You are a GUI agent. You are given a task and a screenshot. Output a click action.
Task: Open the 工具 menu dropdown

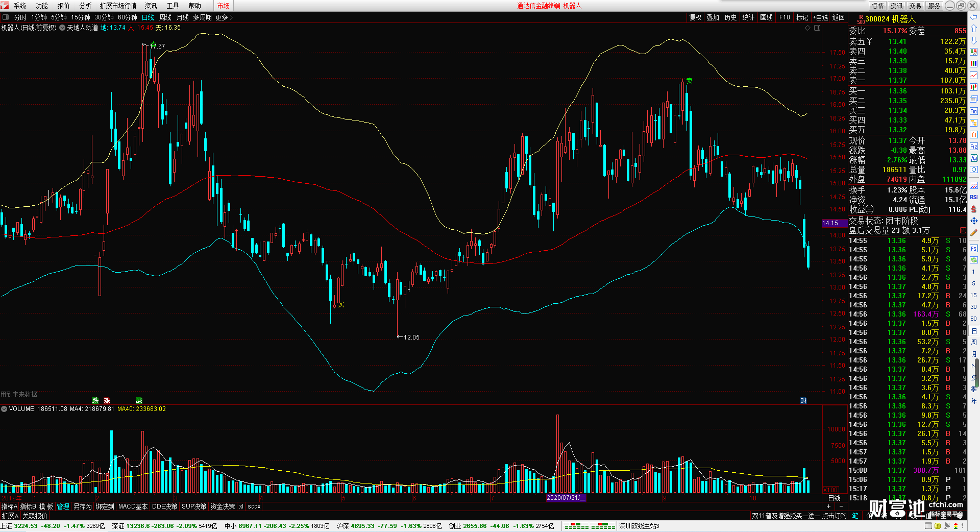tap(173, 6)
